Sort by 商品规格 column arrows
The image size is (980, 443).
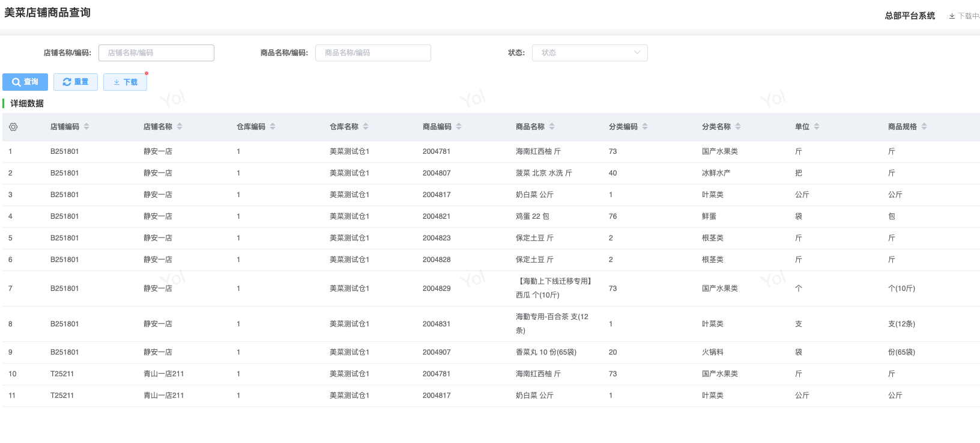924,127
